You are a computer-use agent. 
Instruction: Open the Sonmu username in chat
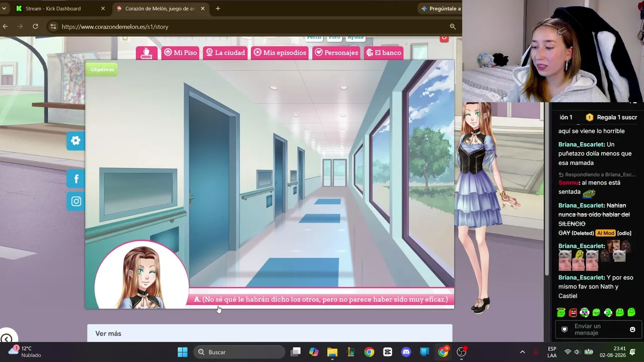coord(569,183)
